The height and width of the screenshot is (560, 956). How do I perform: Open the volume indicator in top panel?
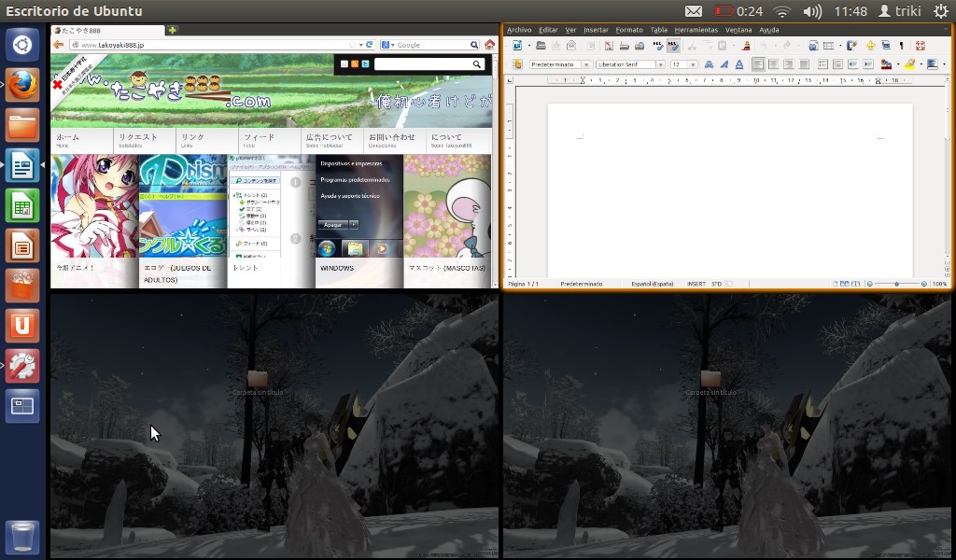[x=812, y=11]
